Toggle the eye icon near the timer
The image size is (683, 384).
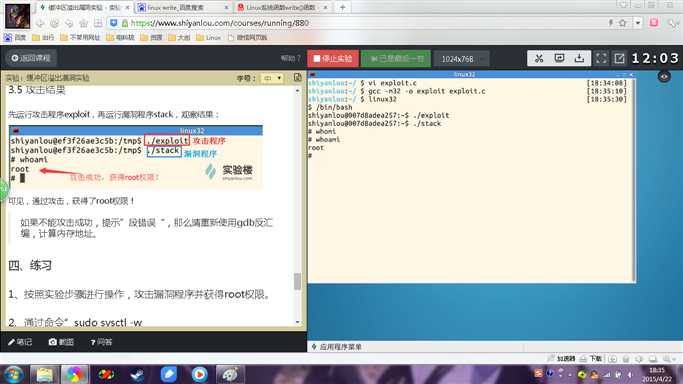pyautogui.click(x=664, y=77)
